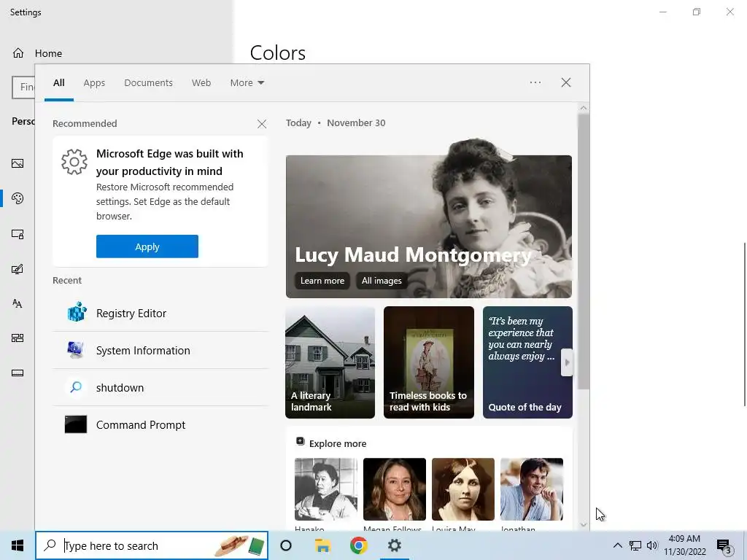
Task: Dismiss the Recommended section with its X
Action: click(x=262, y=124)
